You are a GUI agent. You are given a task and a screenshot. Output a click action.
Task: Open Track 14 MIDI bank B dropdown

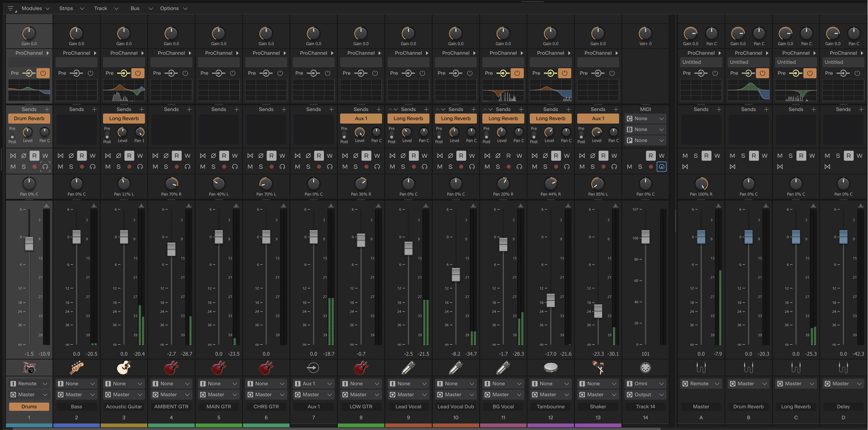[x=645, y=129]
